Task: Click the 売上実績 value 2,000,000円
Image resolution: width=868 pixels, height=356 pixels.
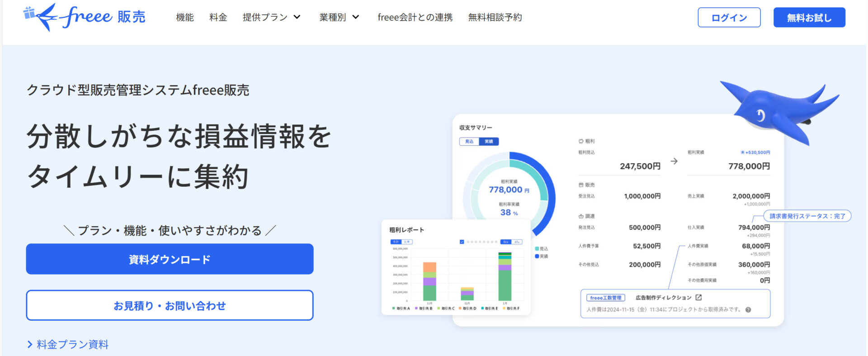Action: click(751, 196)
